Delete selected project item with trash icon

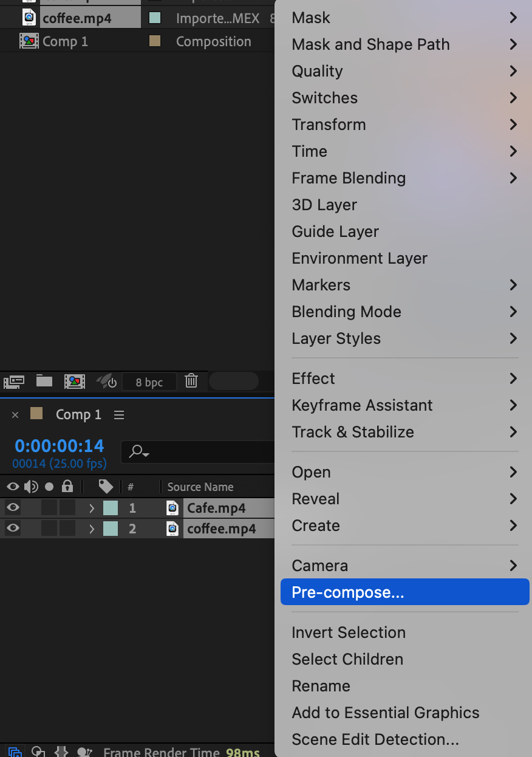(191, 382)
